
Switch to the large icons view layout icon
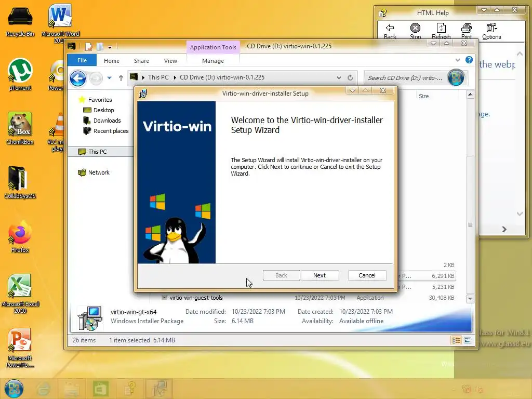[468, 340]
